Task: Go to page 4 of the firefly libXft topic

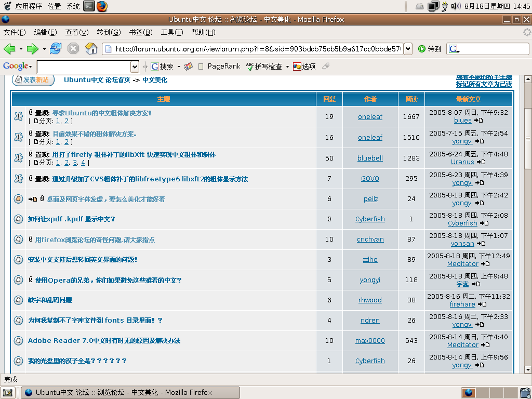Action: (83, 163)
